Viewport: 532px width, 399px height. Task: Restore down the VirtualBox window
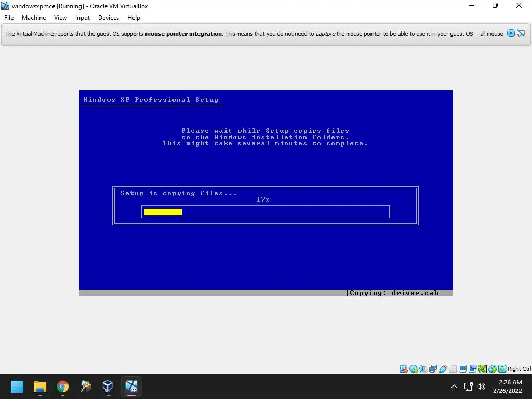(495, 6)
